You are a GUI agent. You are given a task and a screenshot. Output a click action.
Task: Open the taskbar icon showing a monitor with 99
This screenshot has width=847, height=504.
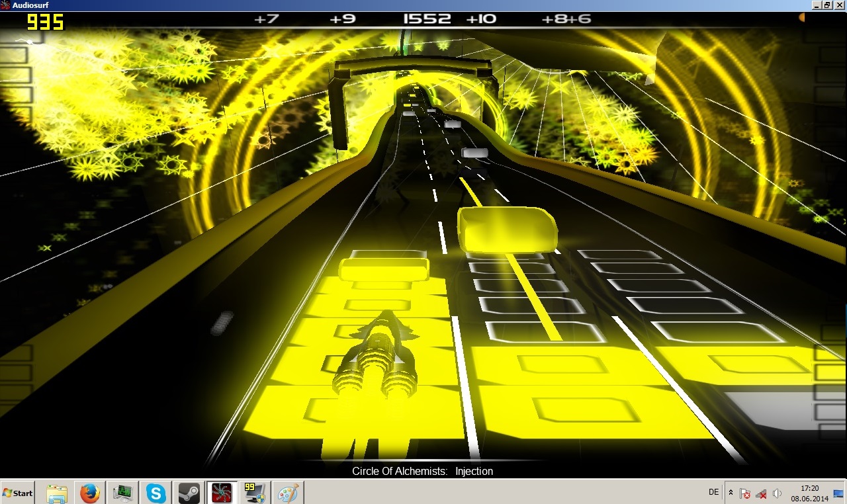pos(254,493)
